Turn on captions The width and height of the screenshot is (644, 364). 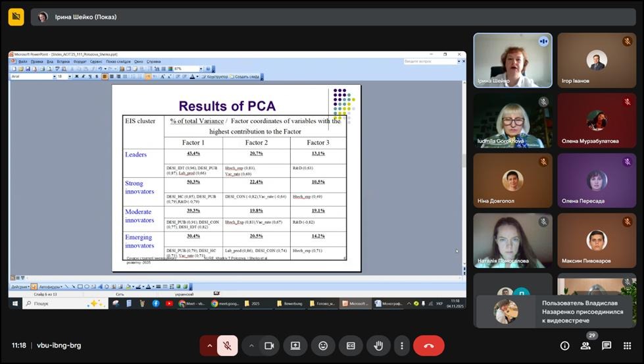click(x=351, y=346)
